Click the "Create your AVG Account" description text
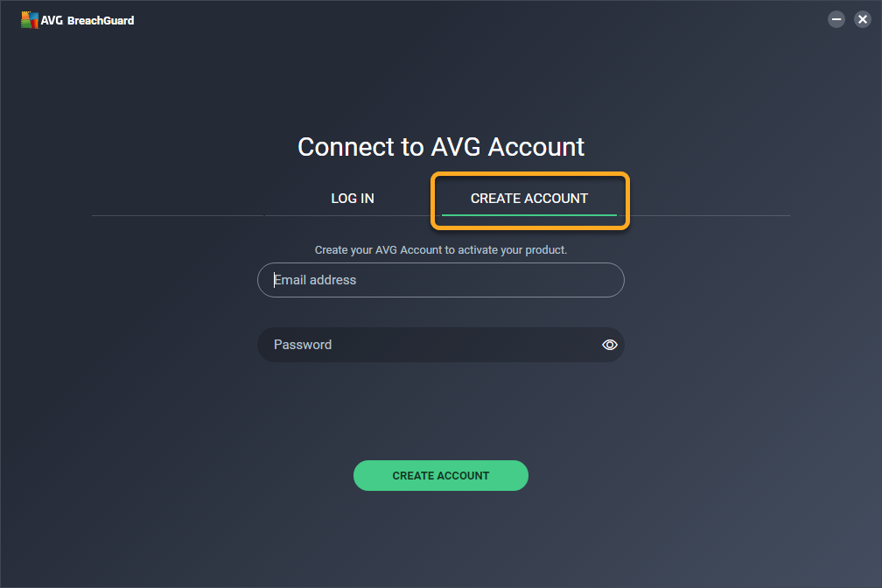This screenshot has height=588, width=882. tap(440, 250)
